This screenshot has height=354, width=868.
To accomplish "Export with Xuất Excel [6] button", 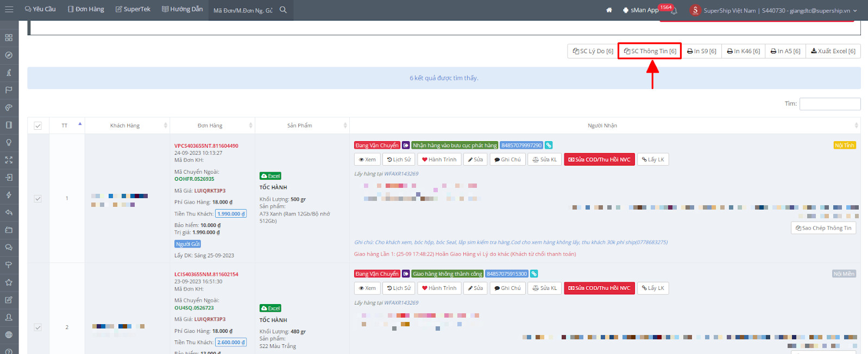I will coord(833,51).
